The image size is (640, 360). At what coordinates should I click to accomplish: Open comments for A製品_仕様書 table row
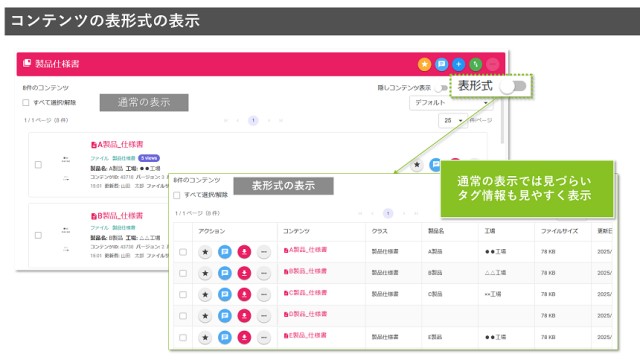pyautogui.click(x=224, y=252)
